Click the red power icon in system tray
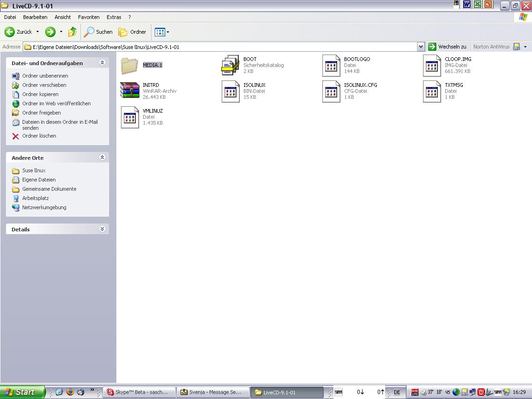The image size is (532, 399). 481,392
